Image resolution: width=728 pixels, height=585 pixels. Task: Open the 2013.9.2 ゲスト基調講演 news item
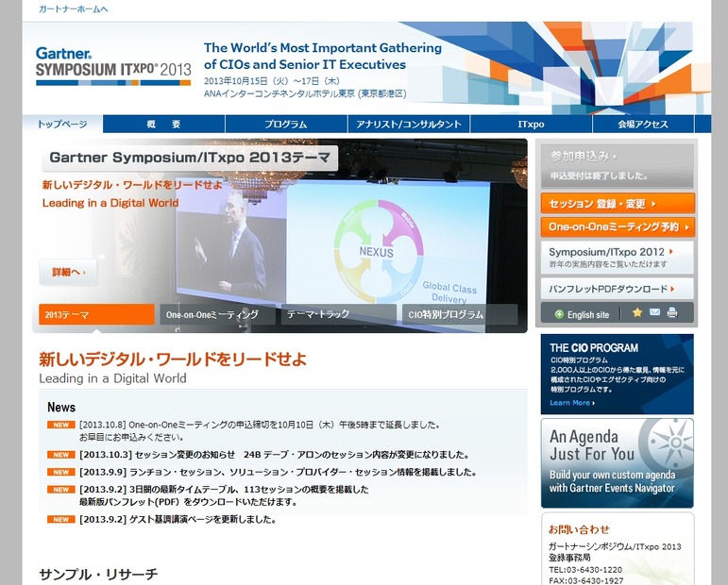(178, 519)
